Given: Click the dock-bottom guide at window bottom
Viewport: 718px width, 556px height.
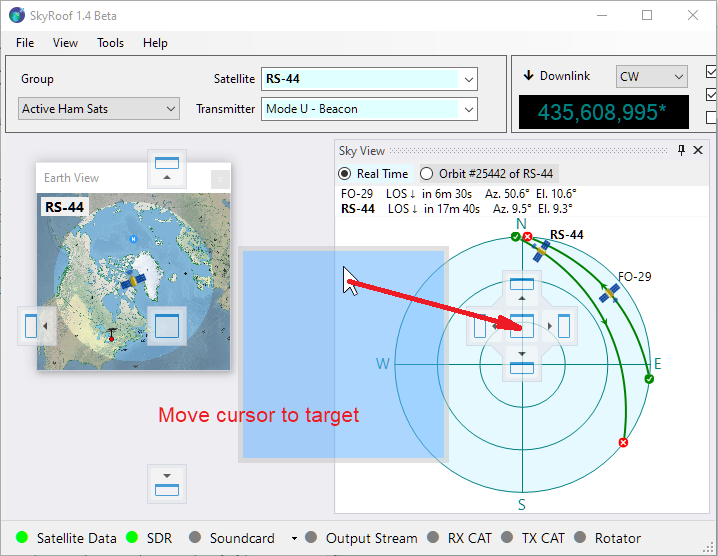Looking at the screenshot, I should [x=167, y=484].
